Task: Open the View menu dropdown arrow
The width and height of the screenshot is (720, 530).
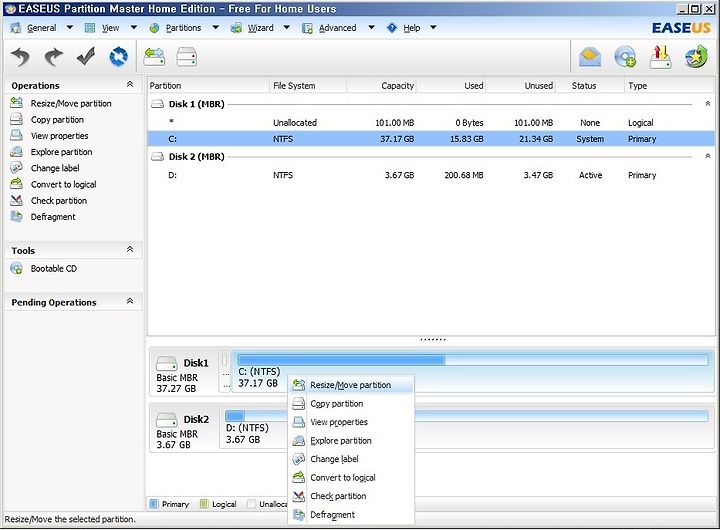Action: pyautogui.click(x=134, y=28)
